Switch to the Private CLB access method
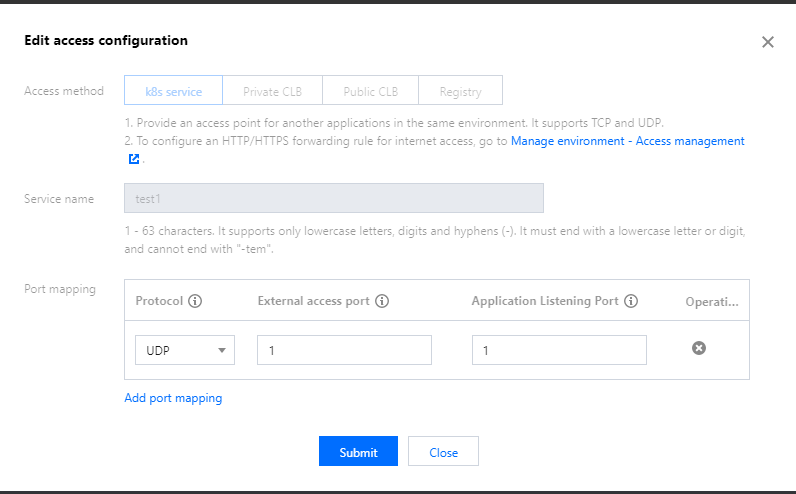This screenshot has height=494, width=796. (x=271, y=91)
